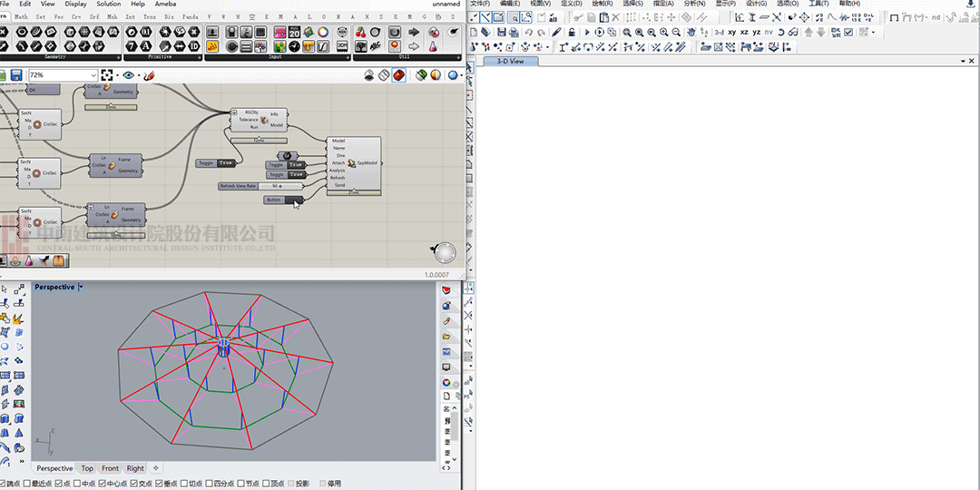
Task: Open the Perspective viewport title dropdown arrow
Action: [x=81, y=287]
